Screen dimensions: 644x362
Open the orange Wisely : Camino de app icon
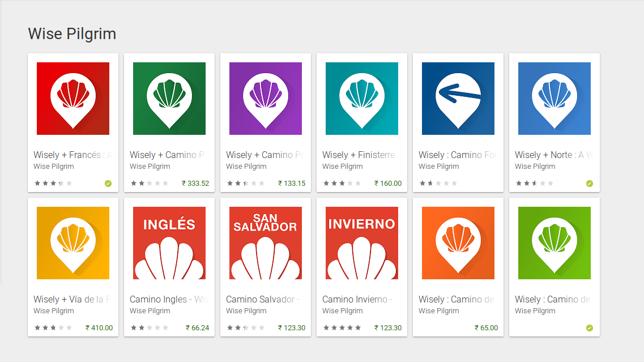pos(458,243)
